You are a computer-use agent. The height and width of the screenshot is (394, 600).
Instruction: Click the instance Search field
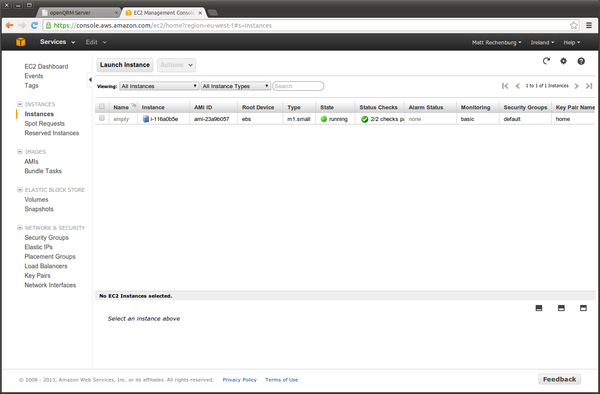(x=298, y=86)
